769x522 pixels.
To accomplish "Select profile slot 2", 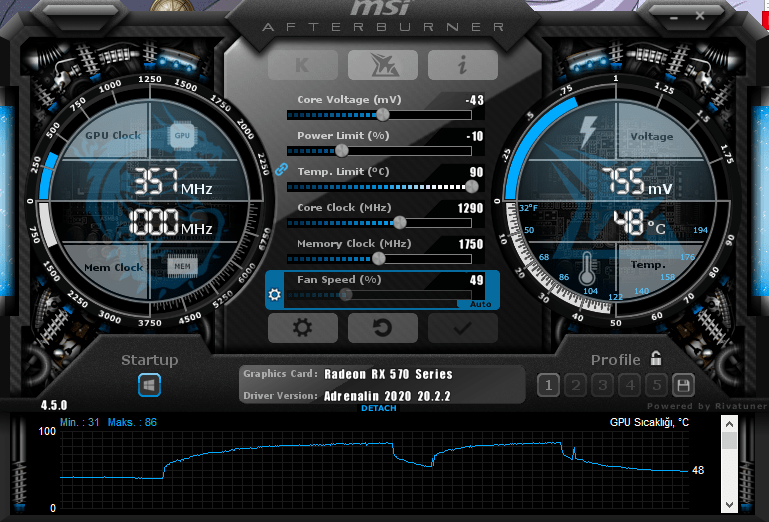I will [x=576, y=386].
